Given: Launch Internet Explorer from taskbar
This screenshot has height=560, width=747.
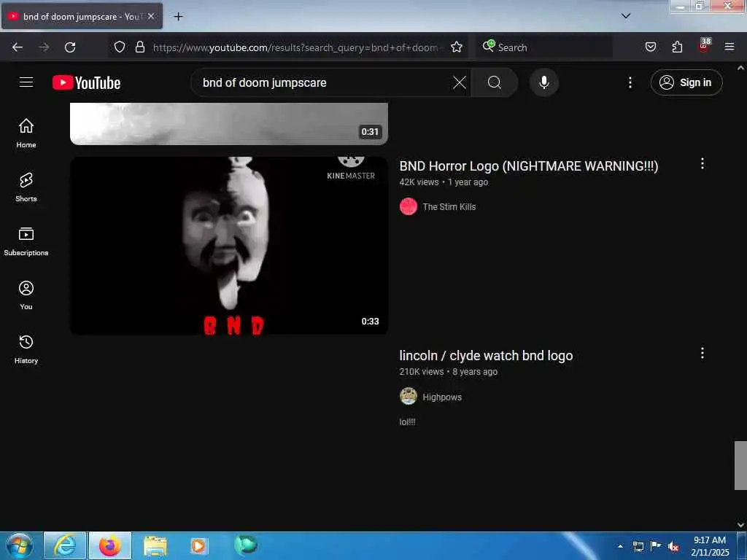Looking at the screenshot, I should point(65,546).
